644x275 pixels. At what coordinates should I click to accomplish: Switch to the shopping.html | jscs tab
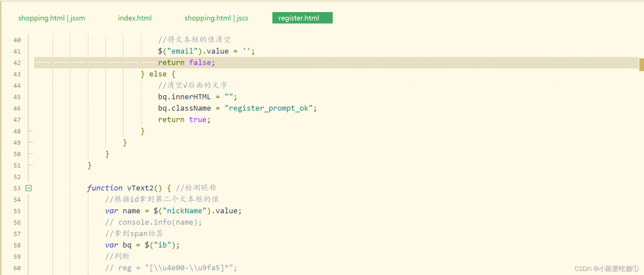tap(216, 18)
